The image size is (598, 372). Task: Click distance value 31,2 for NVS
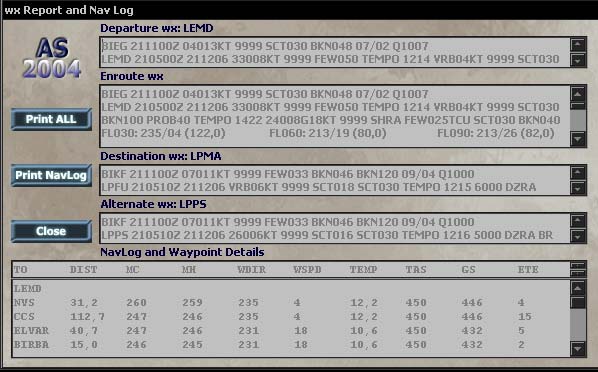84,303
